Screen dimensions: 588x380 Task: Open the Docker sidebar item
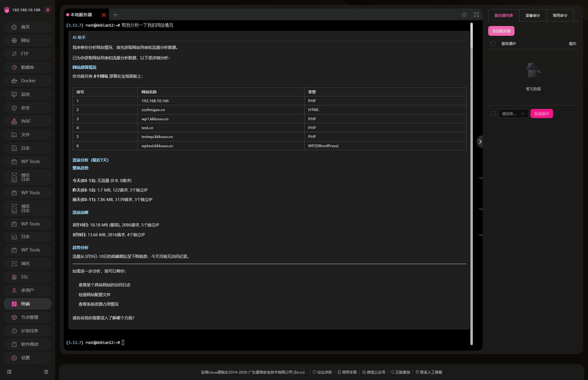28,81
